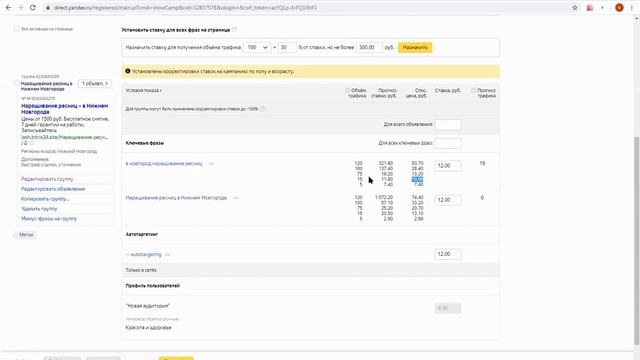Image resolution: width=640 pixels, height=360 pixels.
Task: Open keyword link 'Наращивание ресниц в Нижнем Новгороде'
Action: click(x=176, y=198)
